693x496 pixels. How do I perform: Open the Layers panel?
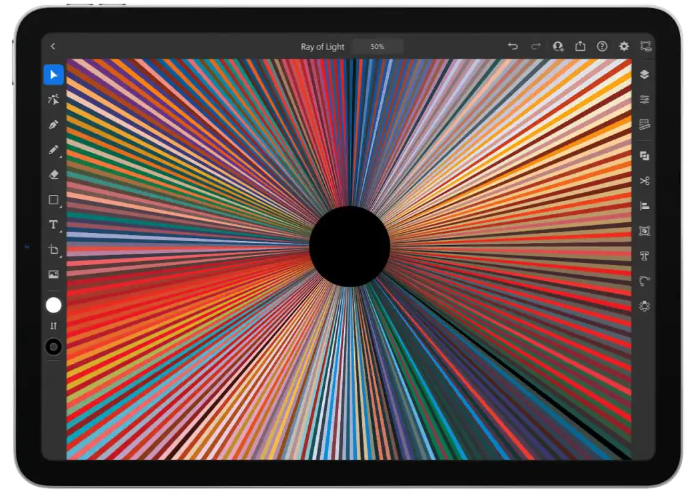[644, 74]
